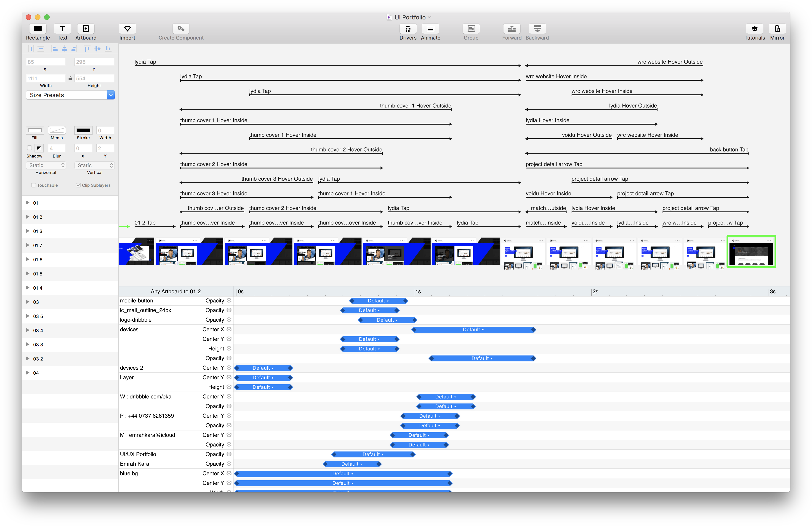
Task: Toggle the Shadow checkbox
Action: click(29, 148)
